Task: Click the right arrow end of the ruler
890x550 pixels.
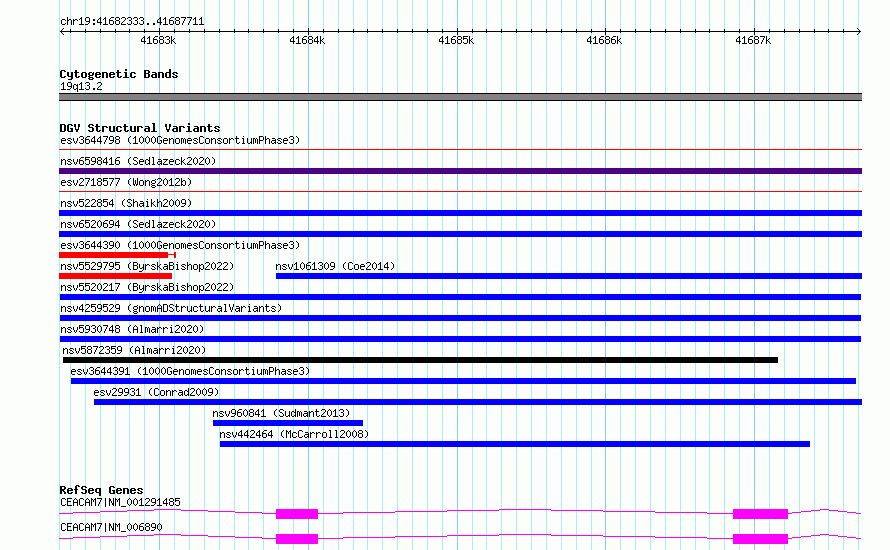Action: [859, 32]
